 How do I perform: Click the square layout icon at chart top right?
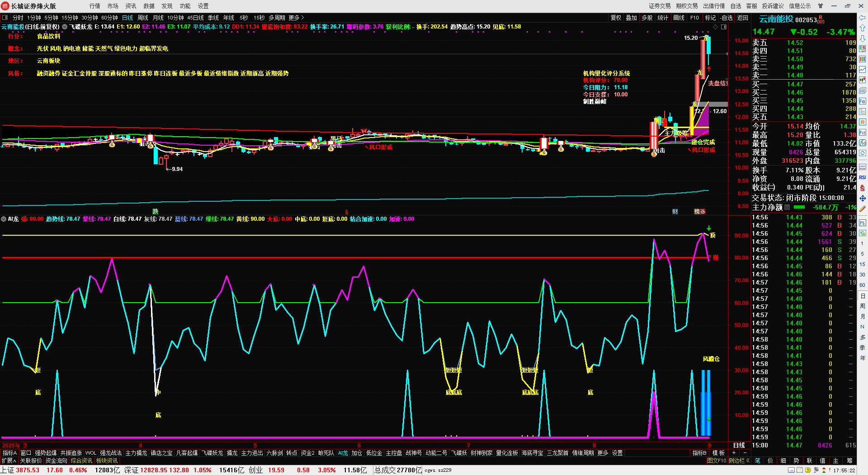724,27
